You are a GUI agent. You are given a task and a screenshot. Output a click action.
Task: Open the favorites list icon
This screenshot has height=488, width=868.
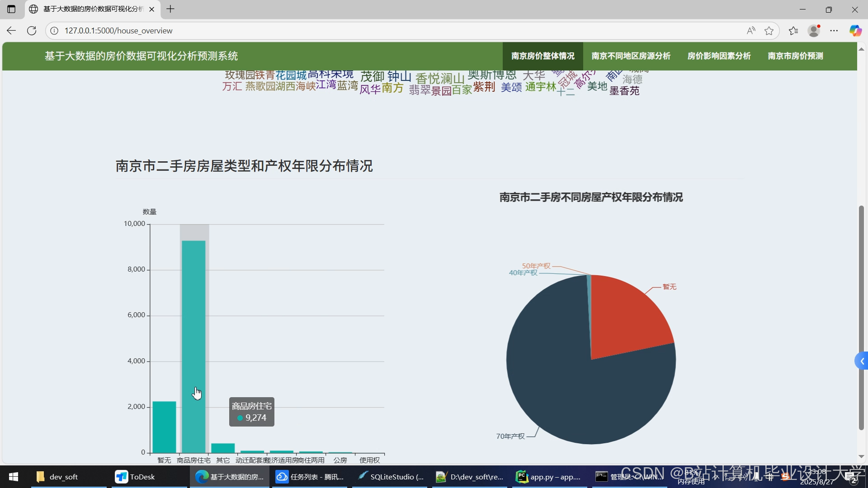[x=793, y=31]
